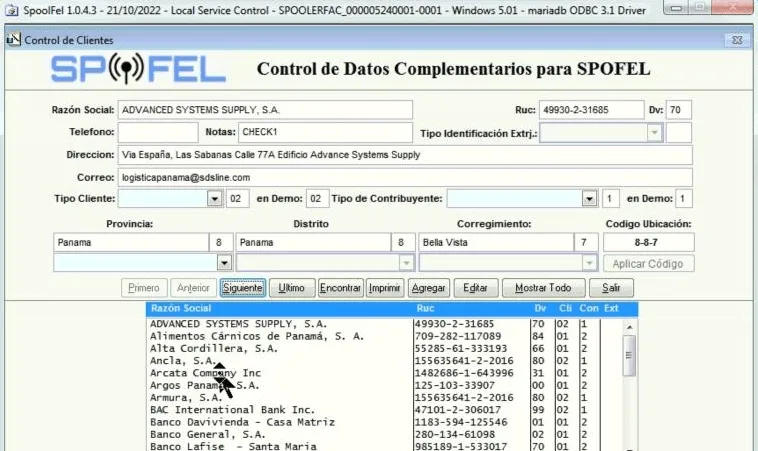Add a new client with Agregar
758x451 pixels.
pyautogui.click(x=429, y=288)
